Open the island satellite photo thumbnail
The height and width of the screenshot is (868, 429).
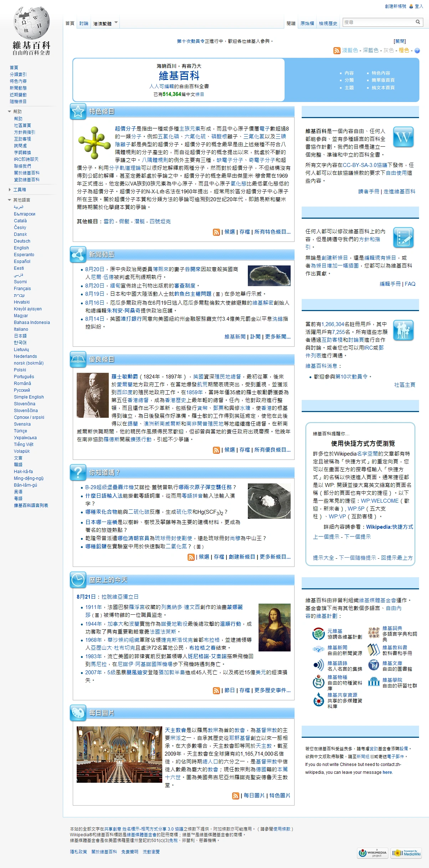269,276
